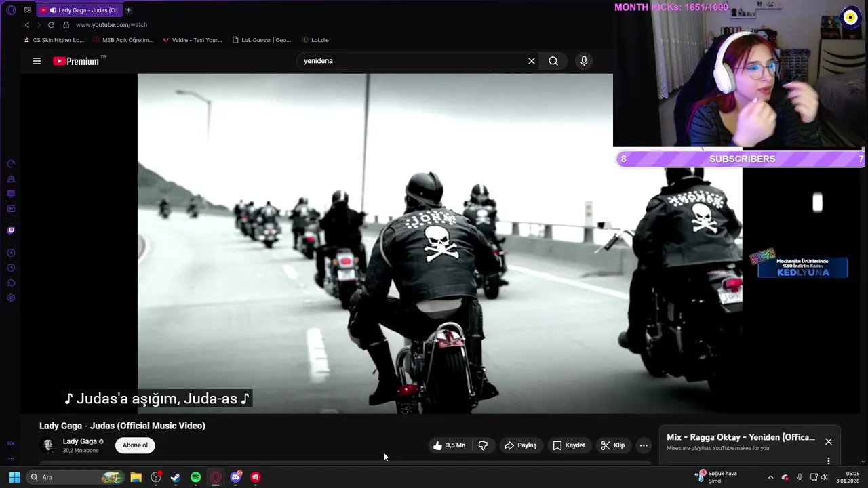Open MEB Açık Öğretim bookmark
The height and width of the screenshot is (488, 868).
click(x=123, y=40)
